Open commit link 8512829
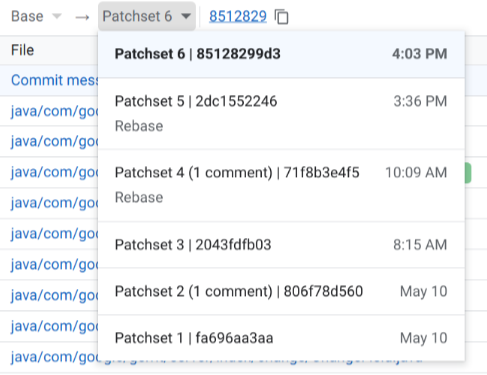Image resolution: width=487 pixels, height=375 pixels. [238, 16]
